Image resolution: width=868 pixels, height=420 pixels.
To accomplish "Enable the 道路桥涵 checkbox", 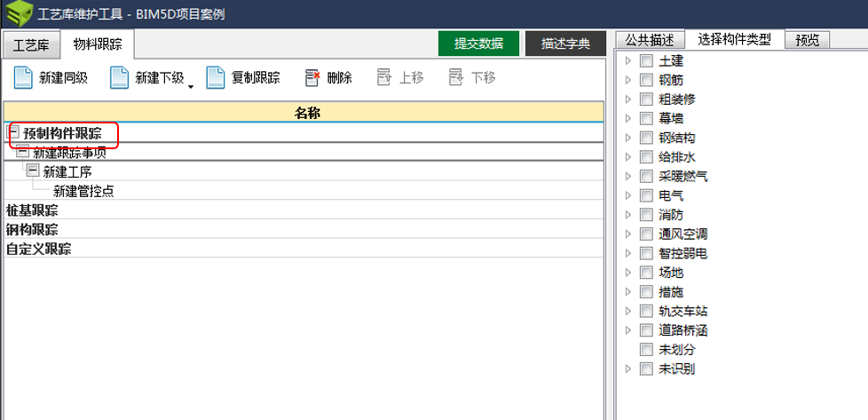I will click(x=646, y=330).
